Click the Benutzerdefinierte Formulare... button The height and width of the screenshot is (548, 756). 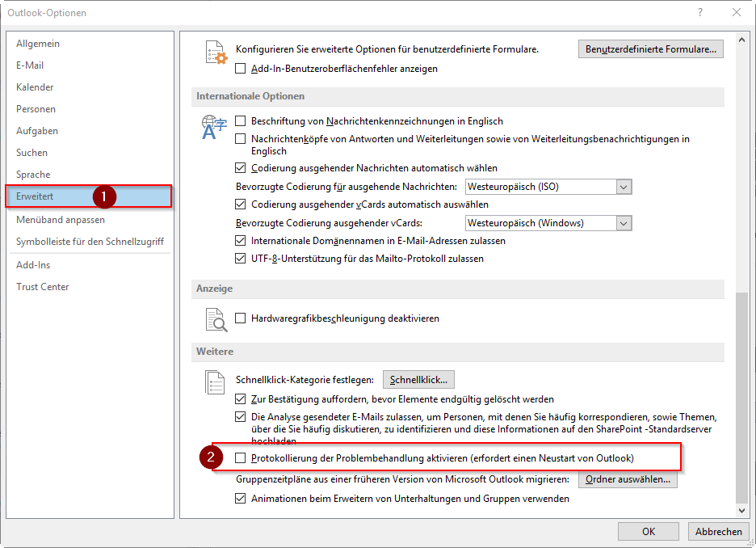(651, 49)
